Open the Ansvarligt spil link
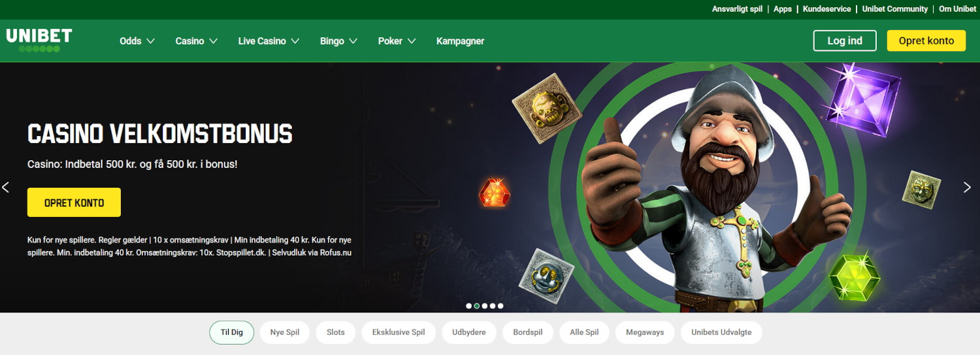Viewport: 980px width, 355px height. [x=737, y=8]
